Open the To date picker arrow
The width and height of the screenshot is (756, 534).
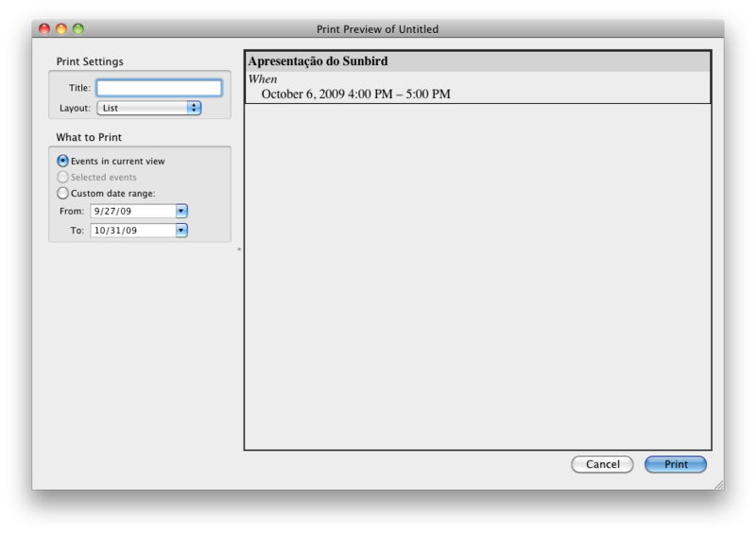(181, 230)
